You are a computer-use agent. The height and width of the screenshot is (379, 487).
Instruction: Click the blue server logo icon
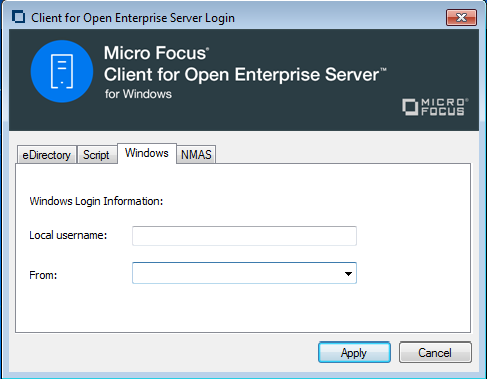[x=62, y=71]
